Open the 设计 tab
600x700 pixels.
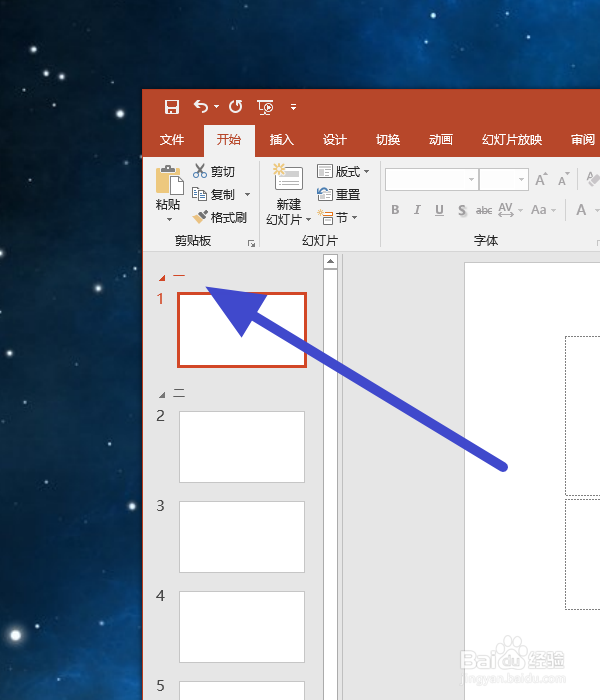click(x=335, y=140)
